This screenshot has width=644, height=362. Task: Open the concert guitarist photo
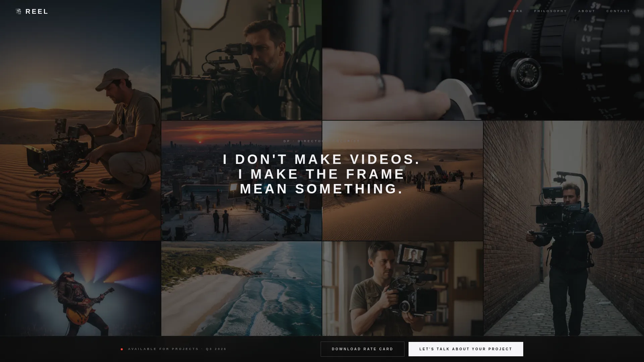tap(80, 289)
